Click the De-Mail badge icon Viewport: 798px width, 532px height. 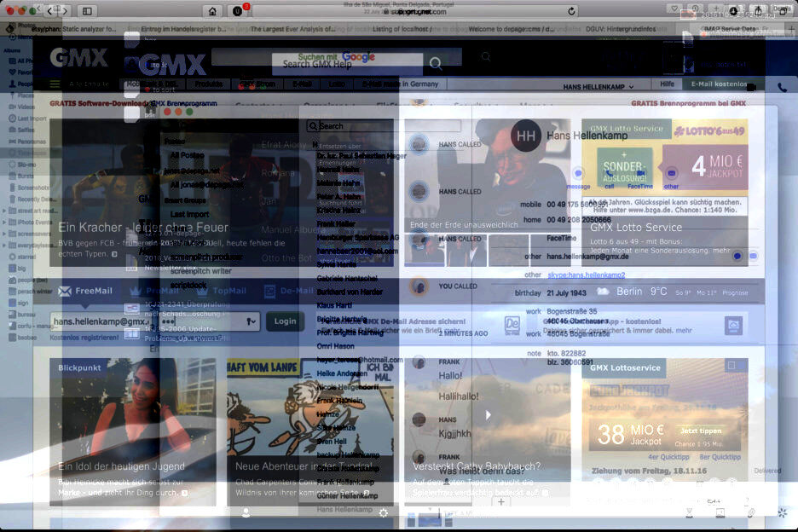click(512, 325)
